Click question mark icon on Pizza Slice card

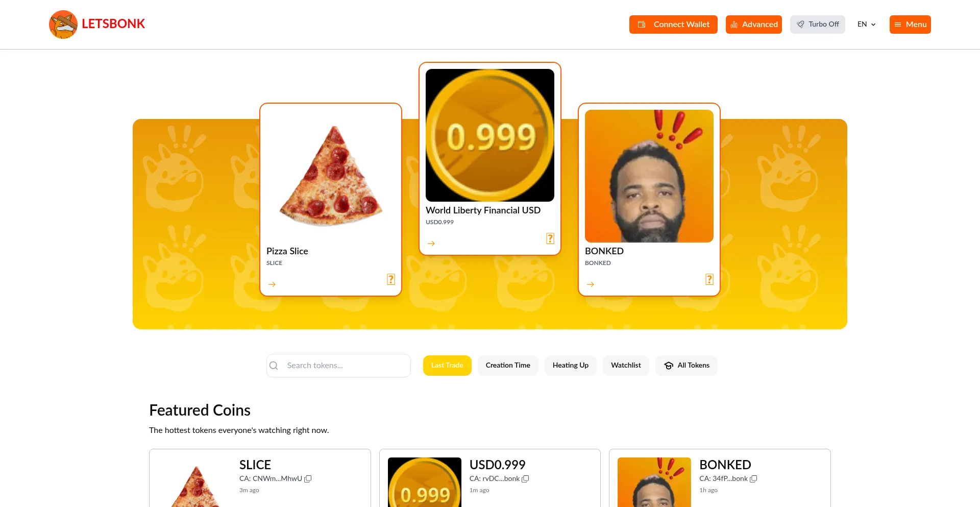click(391, 279)
